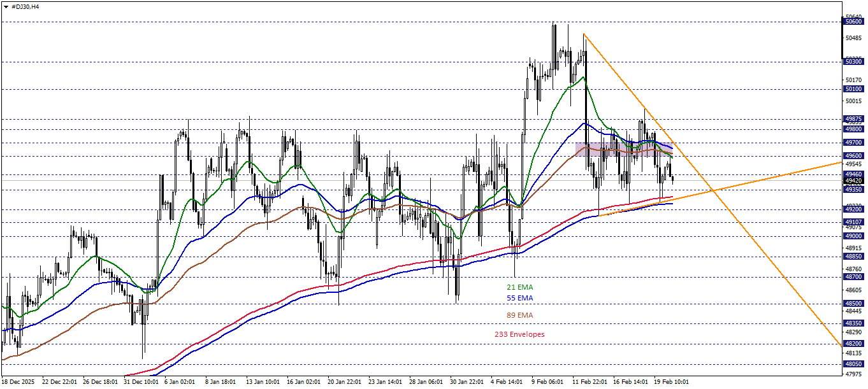Select the 50300 price level label
Image resolution: width=868 pixels, height=389 pixels.
point(854,62)
